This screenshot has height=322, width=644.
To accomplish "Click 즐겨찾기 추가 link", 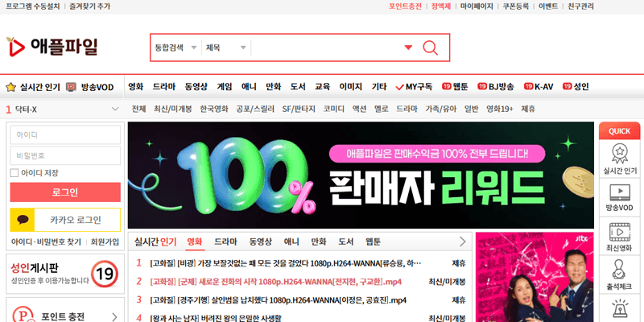I will pos(90,6).
